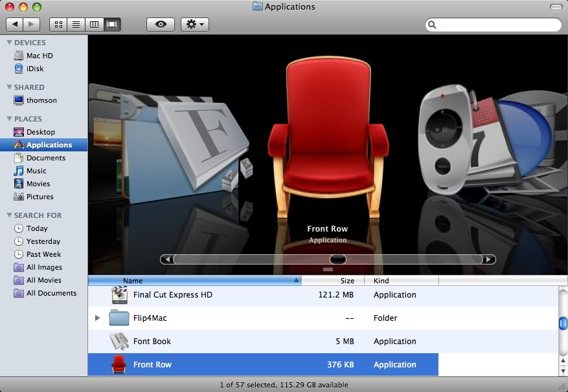Select the Front Row remote cover at right
Viewport: 568px width, 392px height.
(x=444, y=139)
